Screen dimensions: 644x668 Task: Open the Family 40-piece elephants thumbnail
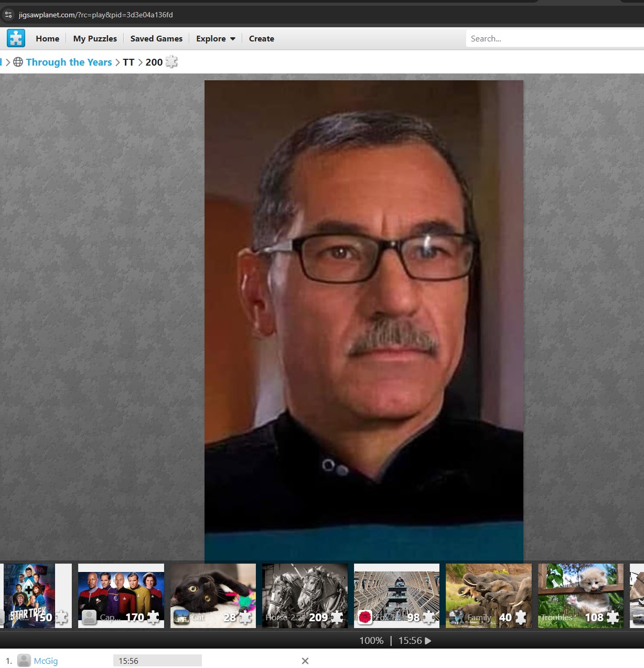click(x=489, y=596)
